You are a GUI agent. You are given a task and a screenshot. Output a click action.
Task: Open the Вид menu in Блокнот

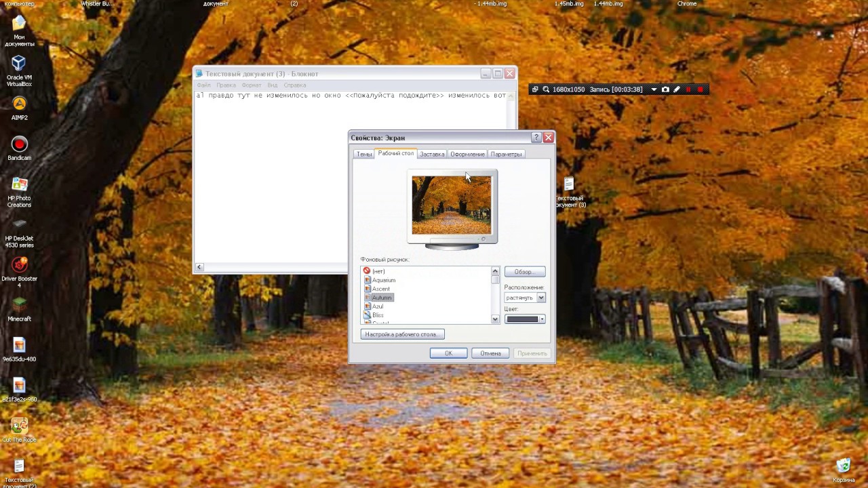point(272,85)
